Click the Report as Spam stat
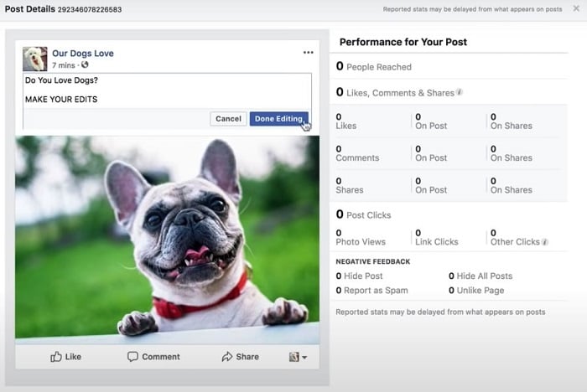The width and height of the screenshot is (587, 392). [x=371, y=291]
